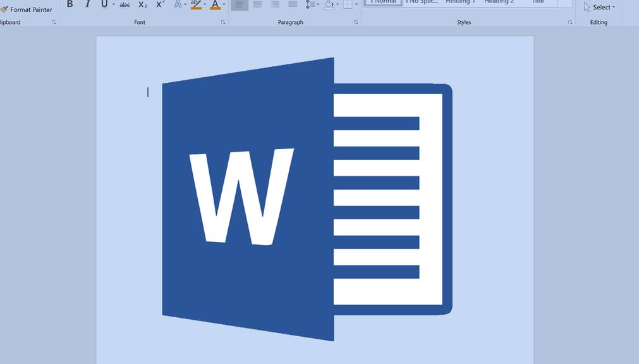Click the Word logo image in document
The width and height of the screenshot is (639, 364).
pos(307,199)
